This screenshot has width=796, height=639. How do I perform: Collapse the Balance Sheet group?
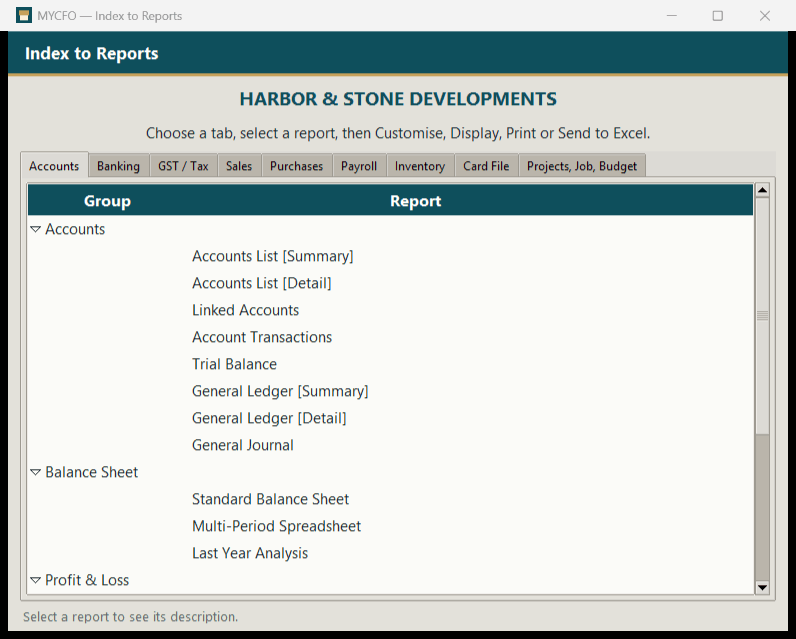point(36,473)
